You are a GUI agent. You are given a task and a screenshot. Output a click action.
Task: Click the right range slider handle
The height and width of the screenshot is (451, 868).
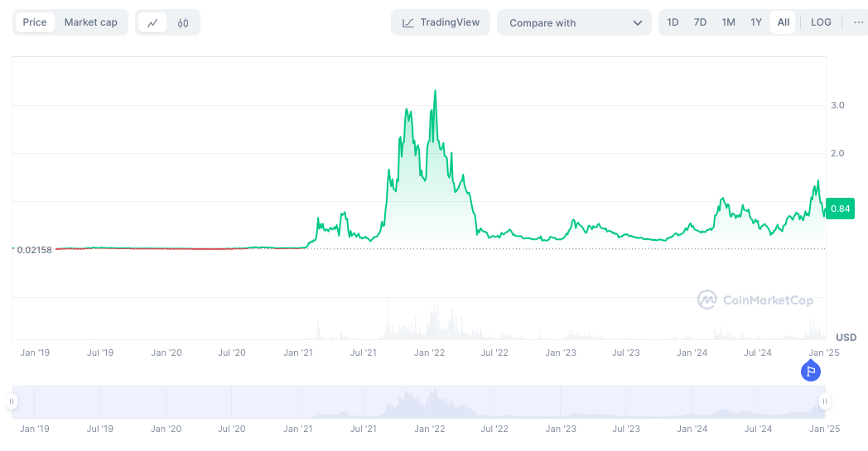[x=825, y=401]
